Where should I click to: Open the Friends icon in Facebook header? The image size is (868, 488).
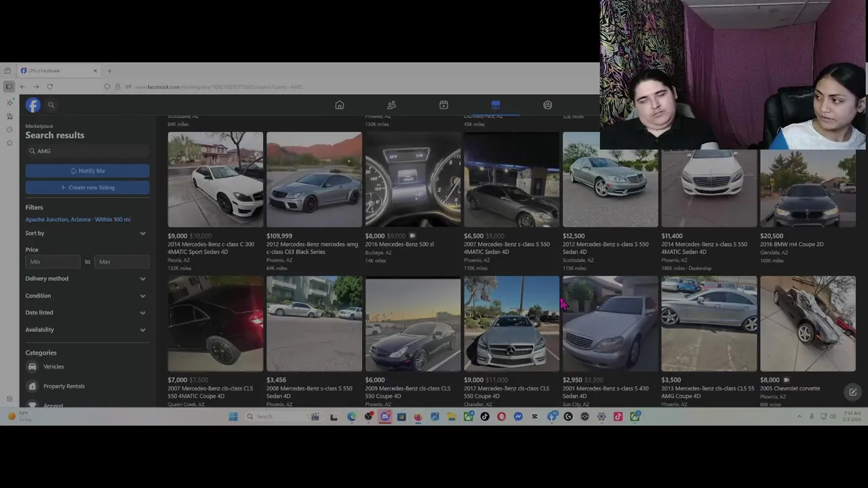pyautogui.click(x=391, y=105)
